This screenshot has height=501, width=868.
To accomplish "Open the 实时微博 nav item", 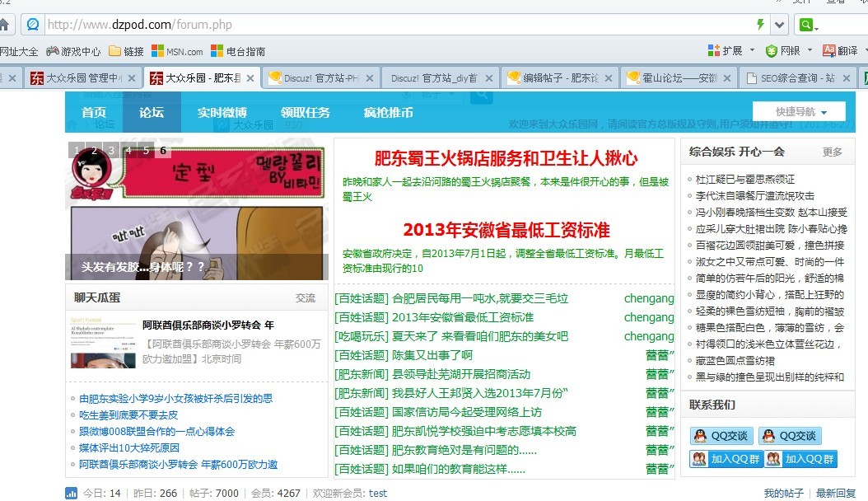I will click(x=222, y=112).
